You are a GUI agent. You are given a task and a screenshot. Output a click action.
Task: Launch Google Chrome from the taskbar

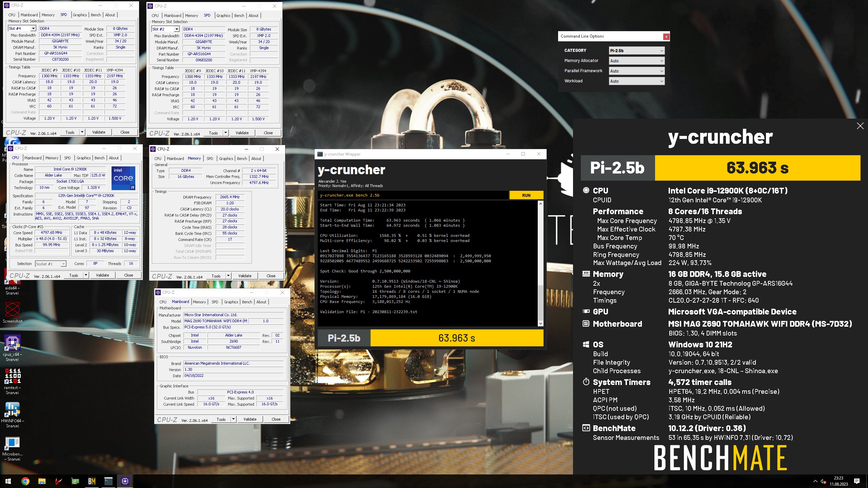coord(25,481)
